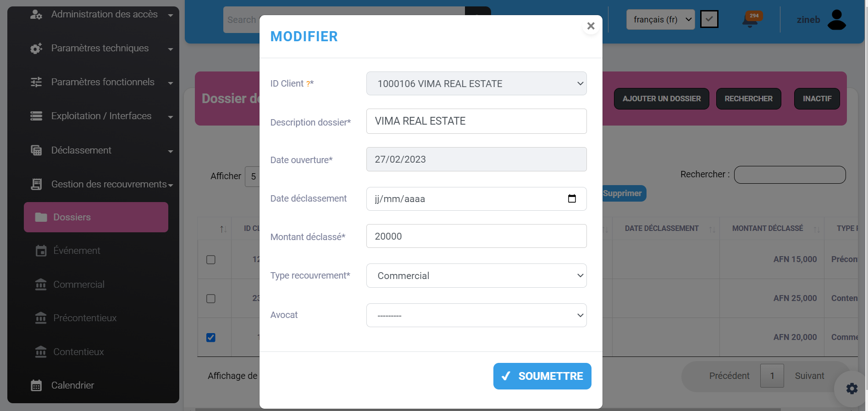Screen dimensions: 868x411
Task: Uncheck the selected third row checkbox
Action: point(211,338)
